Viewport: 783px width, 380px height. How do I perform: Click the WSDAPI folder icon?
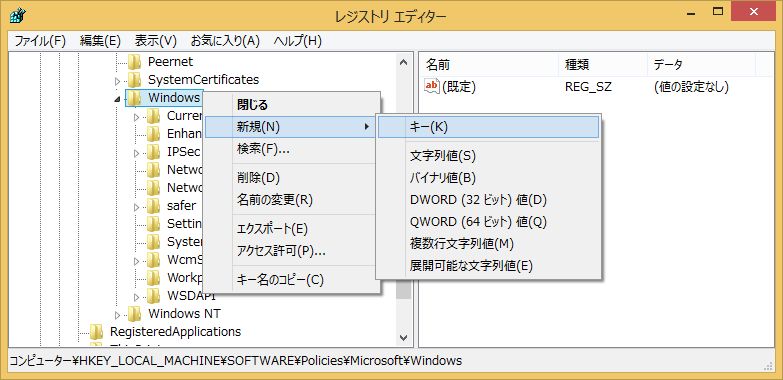coord(153,296)
